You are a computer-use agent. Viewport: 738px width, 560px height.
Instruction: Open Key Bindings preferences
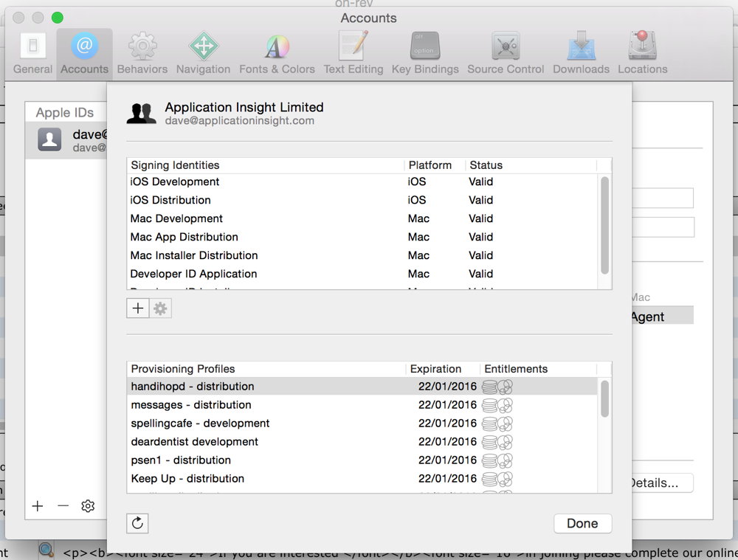tap(425, 53)
